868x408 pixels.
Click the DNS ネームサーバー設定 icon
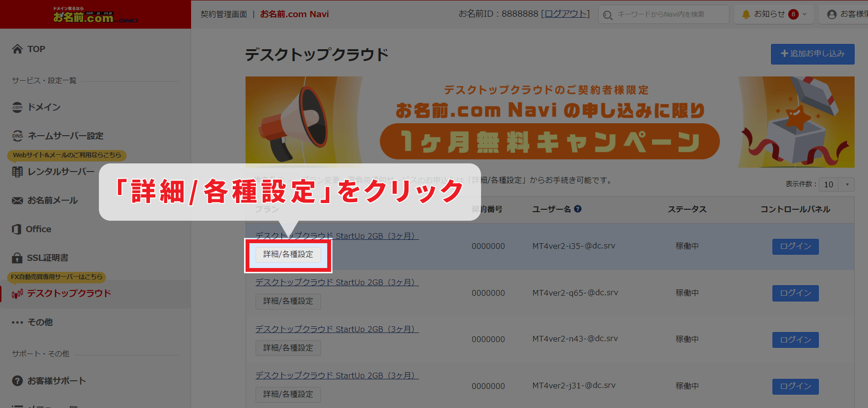17,136
